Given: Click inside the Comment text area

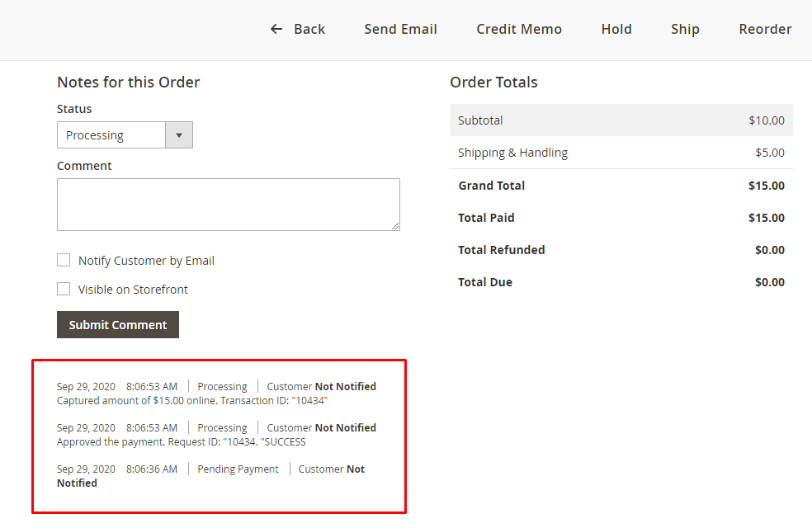Looking at the screenshot, I should (228, 204).
